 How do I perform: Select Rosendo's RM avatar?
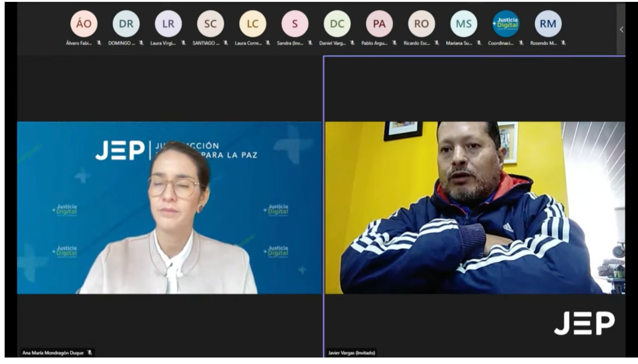tap(548, 24)
